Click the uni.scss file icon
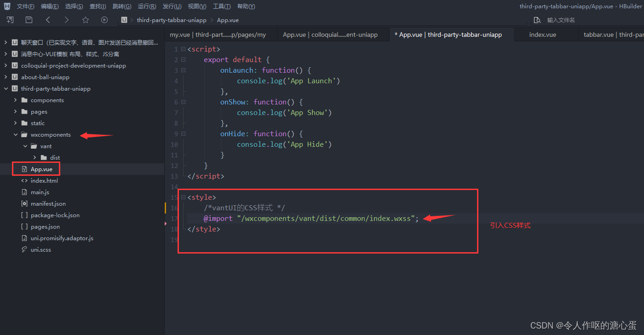Screen dimensions: 644x335 [x=24, y=249]
